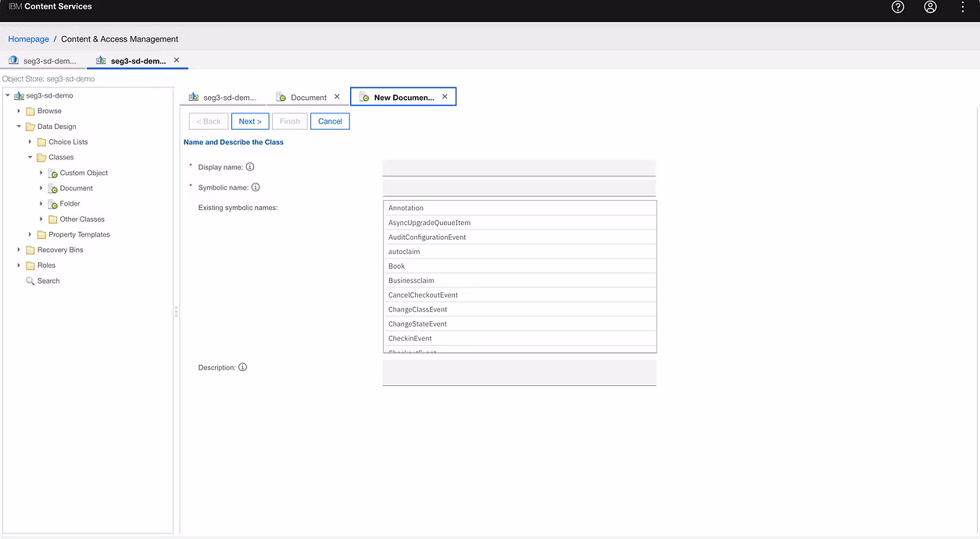Image resolution: width=980 pixels, height=539 pixels.
Task: Select ChangeClassEvent in the list
Action: 520,309
